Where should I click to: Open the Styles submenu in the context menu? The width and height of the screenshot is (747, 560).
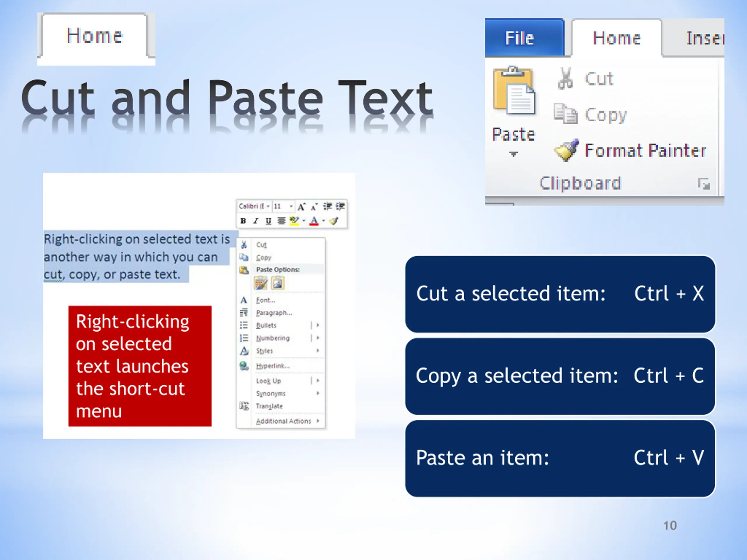click(281, 351)
